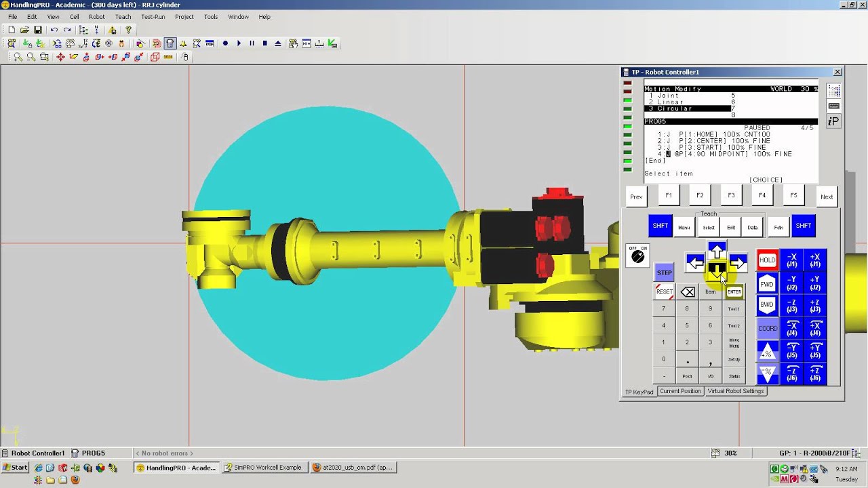
Task: Click the red wireframe cube icon
Action: tap(155, 57)
